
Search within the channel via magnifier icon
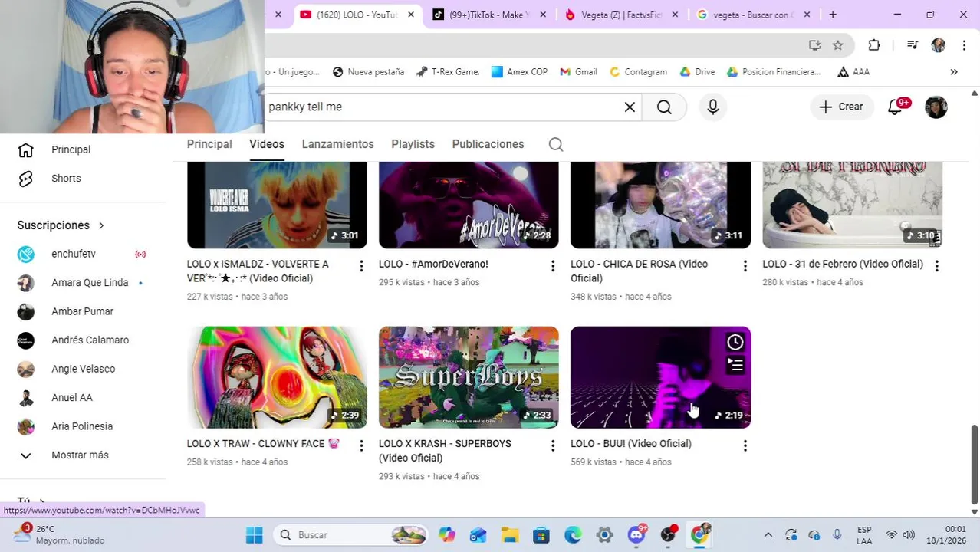point(556,144)
